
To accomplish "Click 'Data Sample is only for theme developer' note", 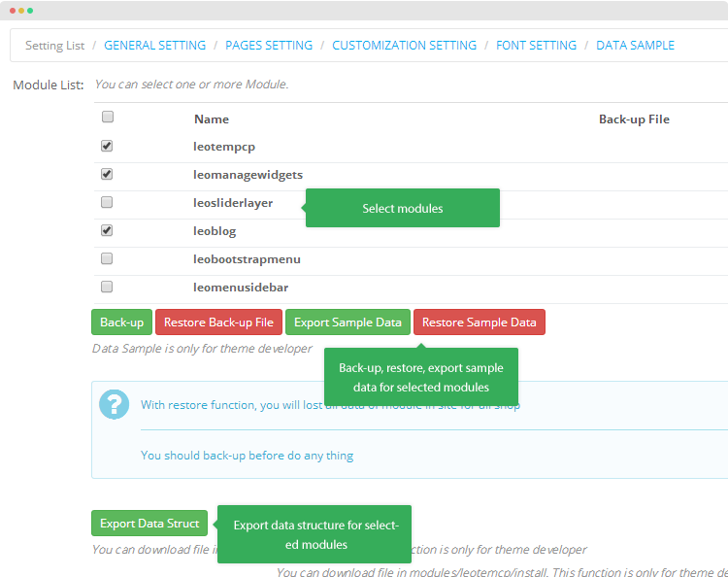I will [x=202, y=349].
